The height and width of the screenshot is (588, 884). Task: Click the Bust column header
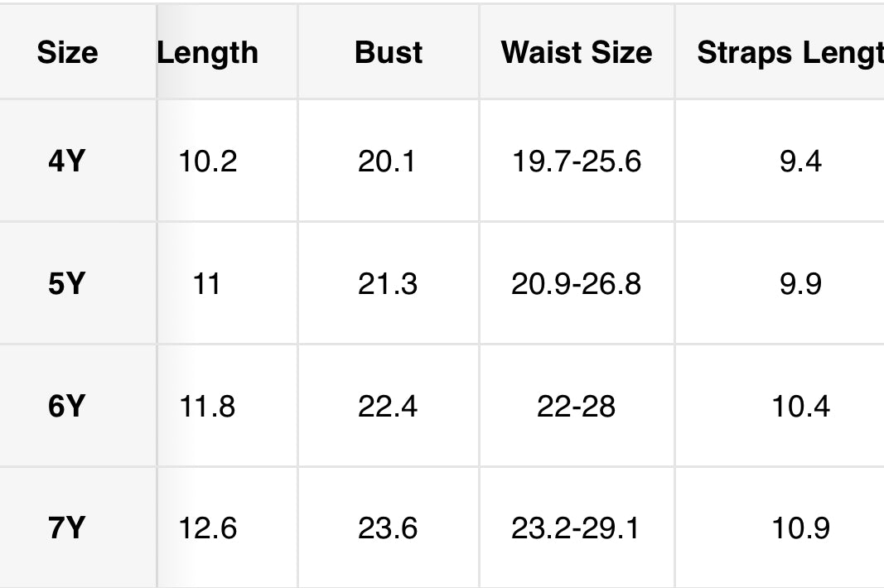[x=389, y=52]
